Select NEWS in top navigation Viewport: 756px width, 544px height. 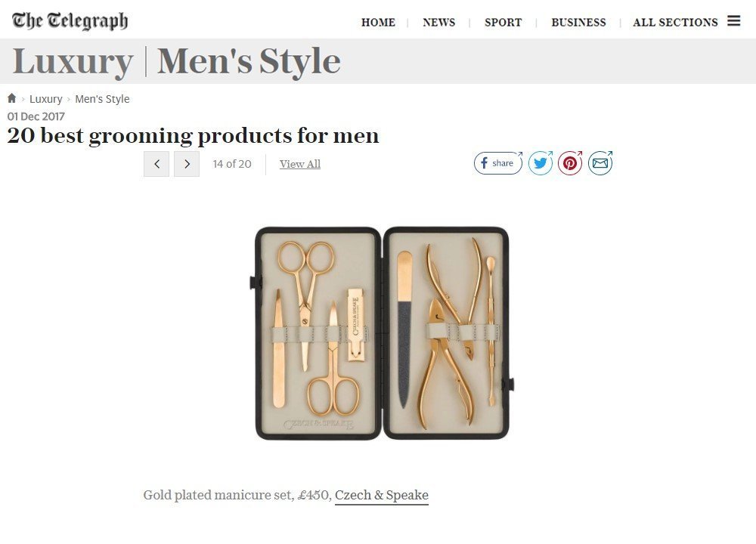[x=438, y=22]
